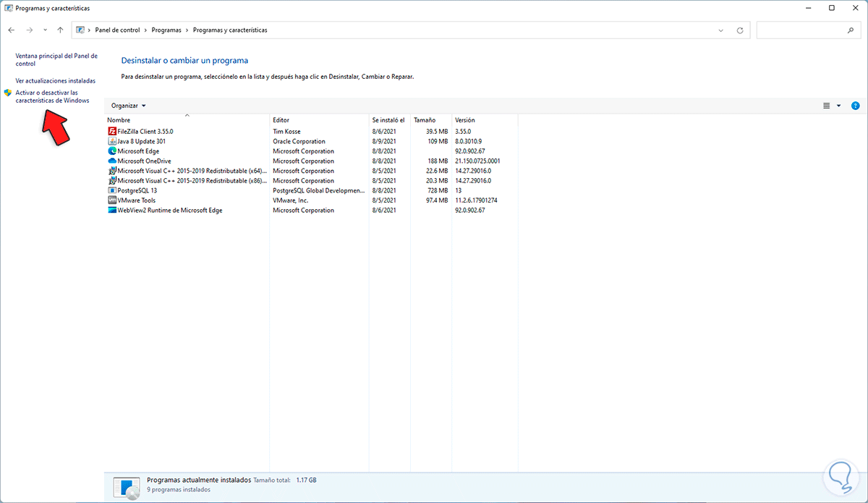Click the 39.5 MB size value

tap(437, 132)
